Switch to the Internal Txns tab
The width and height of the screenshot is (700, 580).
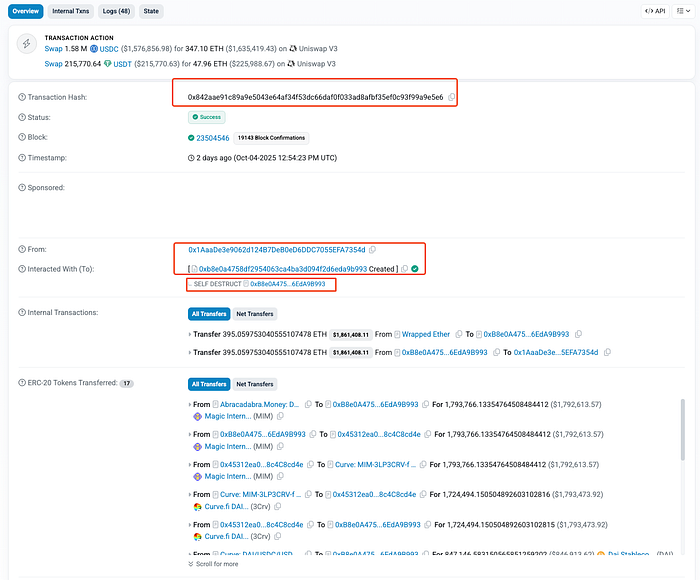tap(72, 11)
